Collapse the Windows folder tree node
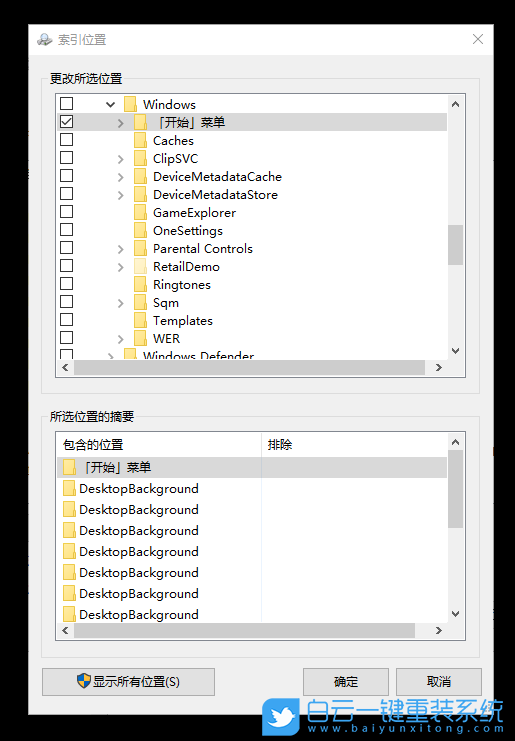The height and width of the screenshot is (741, 515). 111,104
